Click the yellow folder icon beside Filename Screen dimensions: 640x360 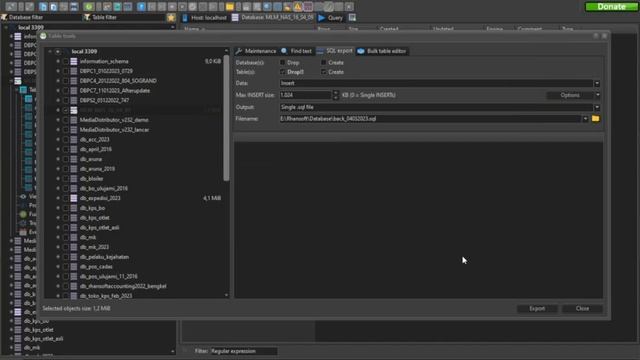point(596,118)
